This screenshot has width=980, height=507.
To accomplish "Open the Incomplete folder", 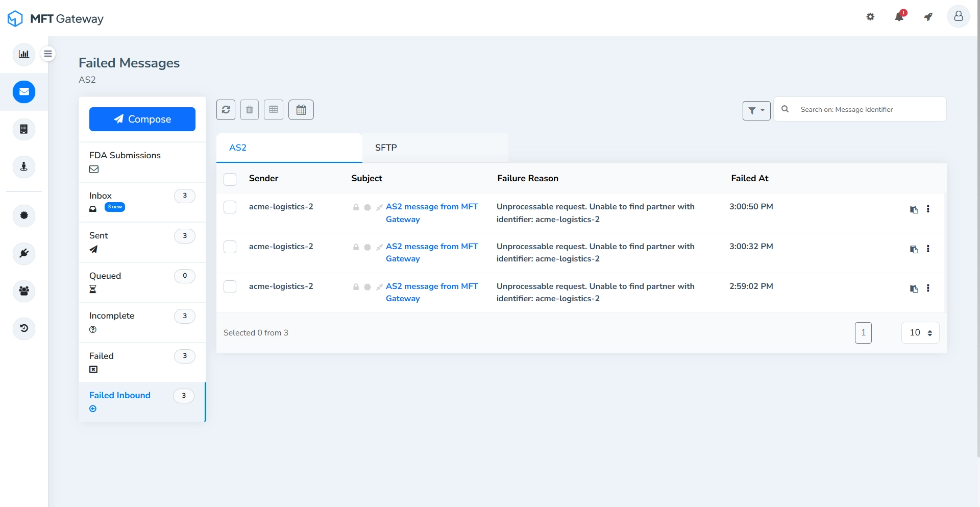I will click(142, 322).
